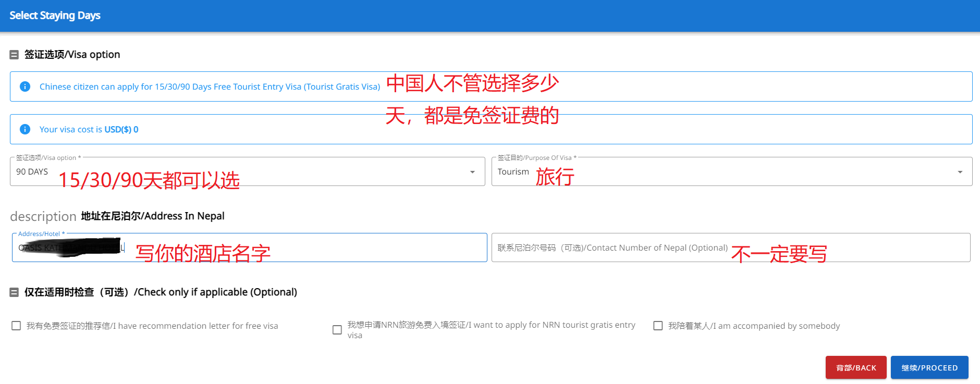Click the recommendation letter for free visa label
The width and height of the screenshot is (980, 384).
(152, 326)
